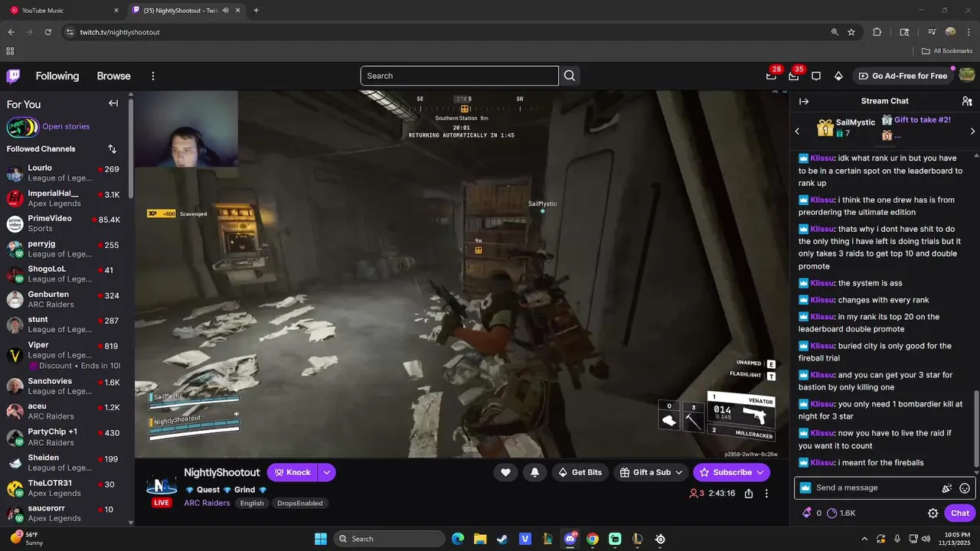Screen dimensions: 980x551
Task: Click Go Ad-Free for Free button
Action: pos(903,76)
